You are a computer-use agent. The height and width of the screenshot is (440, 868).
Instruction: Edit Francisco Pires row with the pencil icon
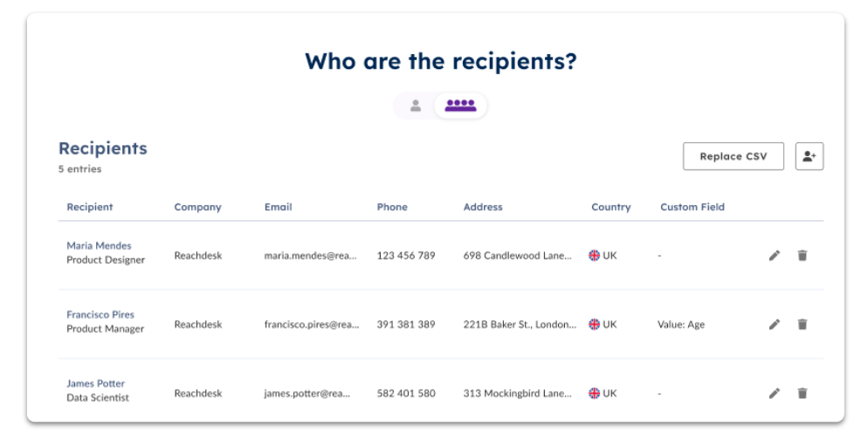pyautogui.click(x=775, y=325)
